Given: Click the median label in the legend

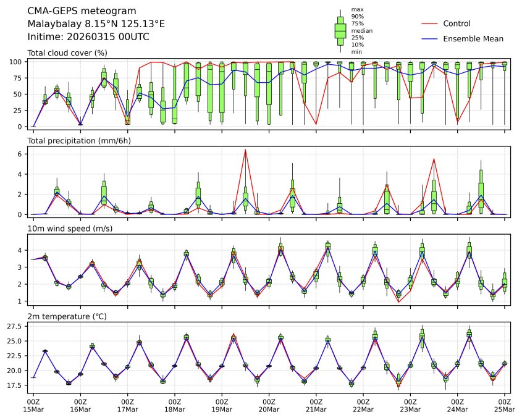Looking at the screenshot, I should click(x=361, y=30).
